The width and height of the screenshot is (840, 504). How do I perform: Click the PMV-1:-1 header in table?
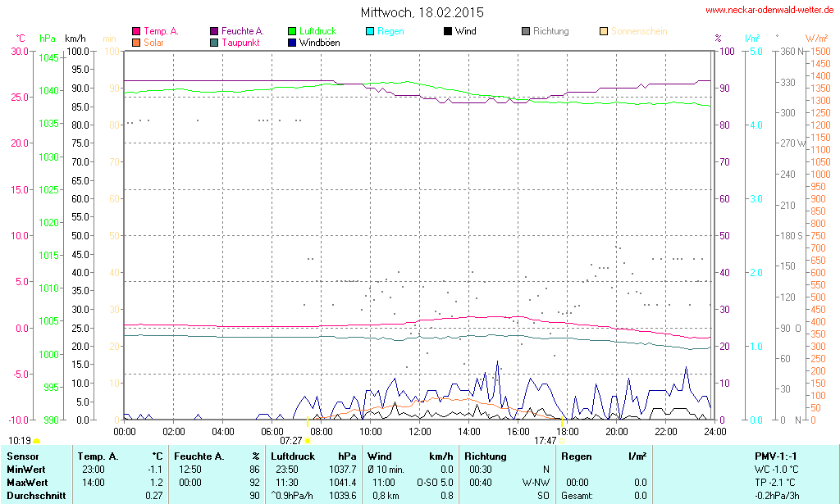click(775, 456)
